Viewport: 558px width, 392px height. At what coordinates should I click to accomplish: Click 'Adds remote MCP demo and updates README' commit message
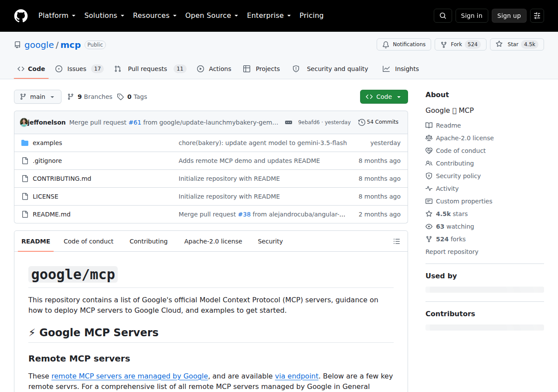(x=249, y=161)
